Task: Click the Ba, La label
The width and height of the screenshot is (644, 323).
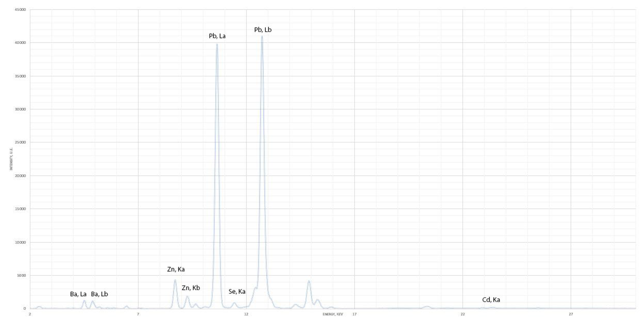Action: point(78,294)
